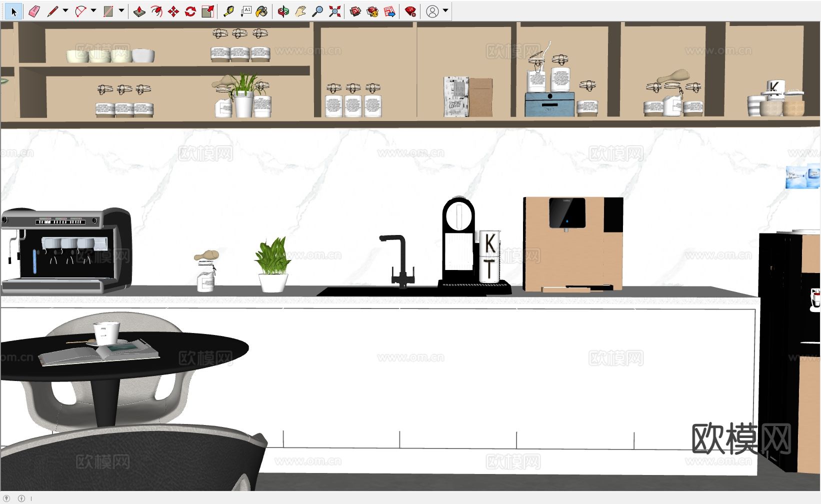
Task: Choose the Line pencil tool
Action: pyautogui.click(x=52, y=11)
